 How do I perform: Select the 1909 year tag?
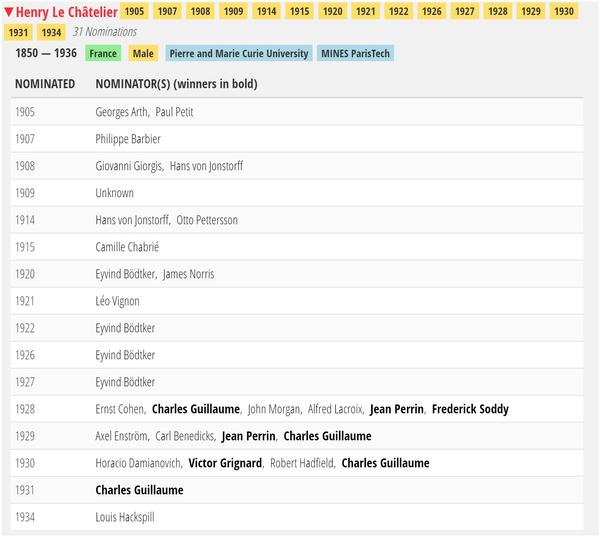233,11
